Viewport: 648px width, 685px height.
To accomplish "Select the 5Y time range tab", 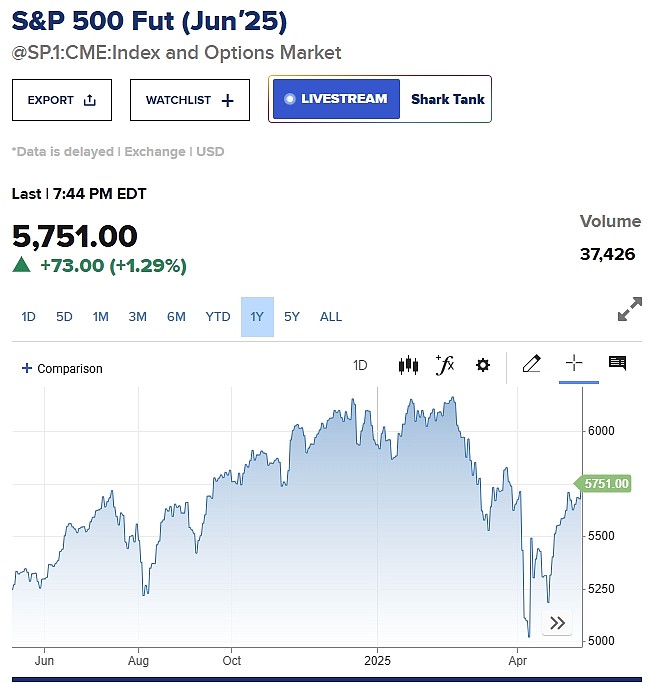I will [x=291, y=317].
